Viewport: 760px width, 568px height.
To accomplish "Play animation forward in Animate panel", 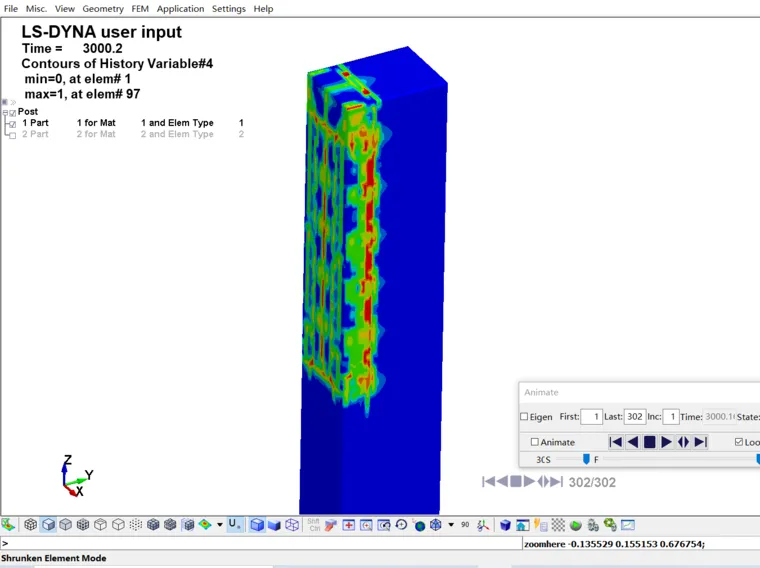I will (666, 442).
